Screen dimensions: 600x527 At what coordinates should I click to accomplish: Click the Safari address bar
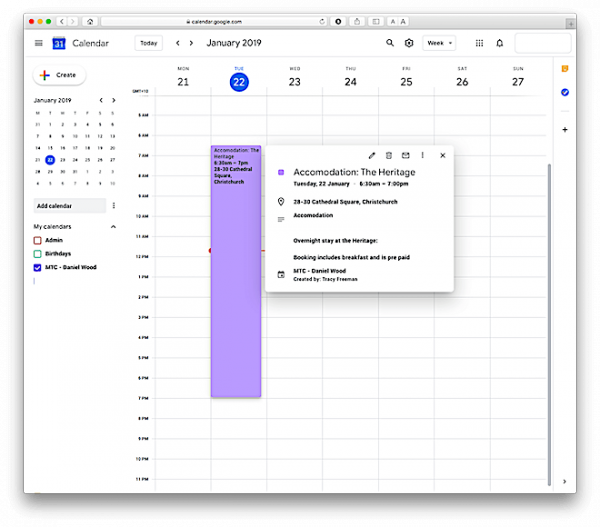(214, 21)
